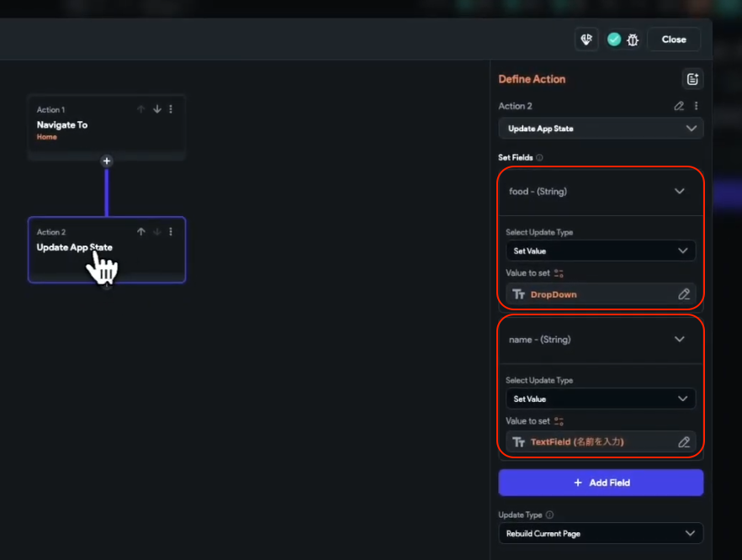
Task: Open the diamond cursor icon in the top bar
Action: 586,40
